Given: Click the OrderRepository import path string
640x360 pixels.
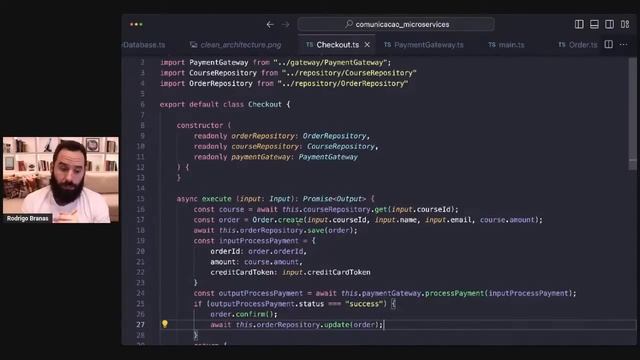Looking at the screenshot, I should (x=343, y=84).
